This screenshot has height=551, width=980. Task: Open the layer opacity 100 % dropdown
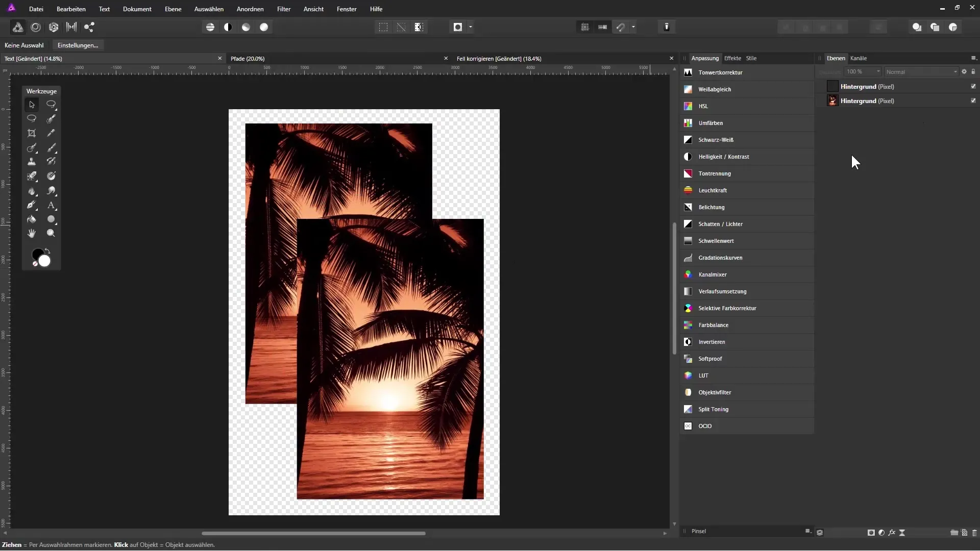point(863,71)
